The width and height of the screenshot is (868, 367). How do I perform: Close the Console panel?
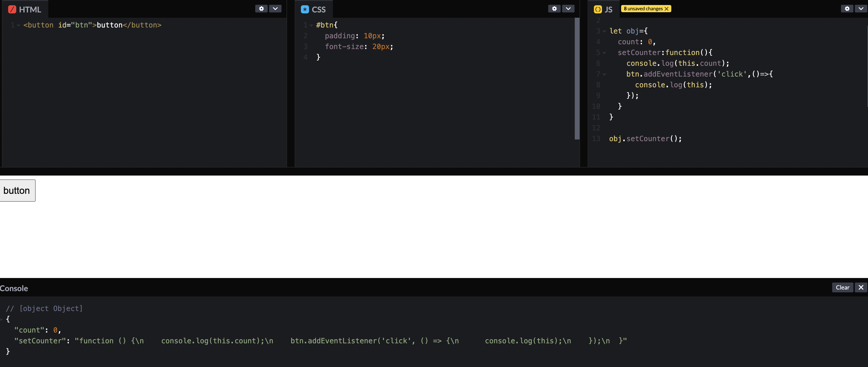861,287
